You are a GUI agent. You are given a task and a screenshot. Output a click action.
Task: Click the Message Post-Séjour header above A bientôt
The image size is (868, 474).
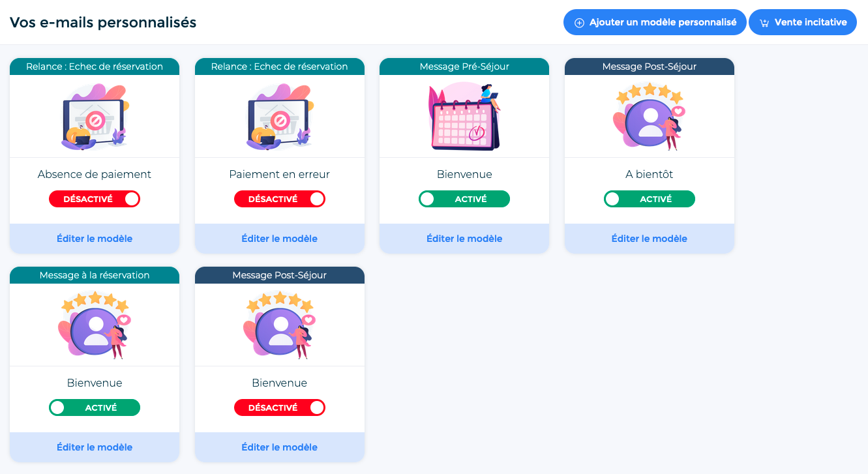[x=650, y=67]
